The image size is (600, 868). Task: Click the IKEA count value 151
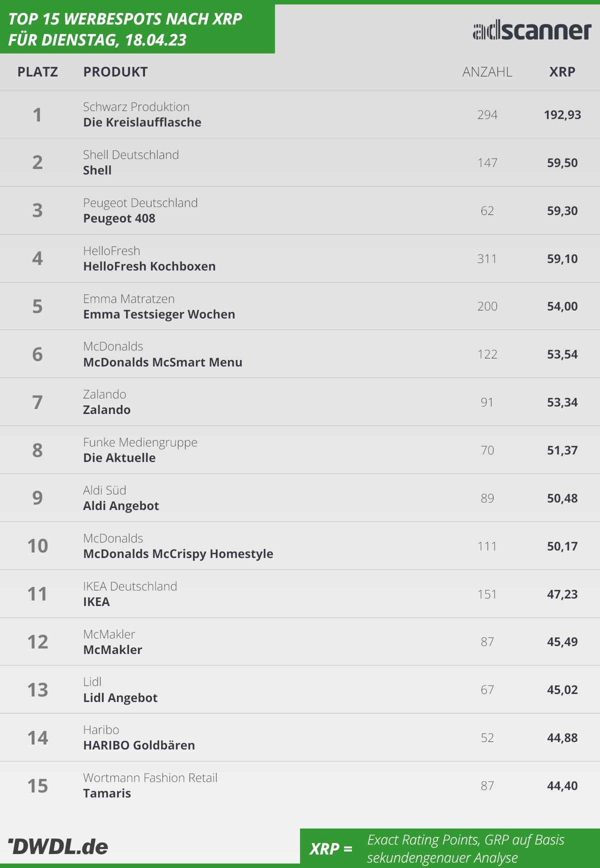(x=487, y=594)
